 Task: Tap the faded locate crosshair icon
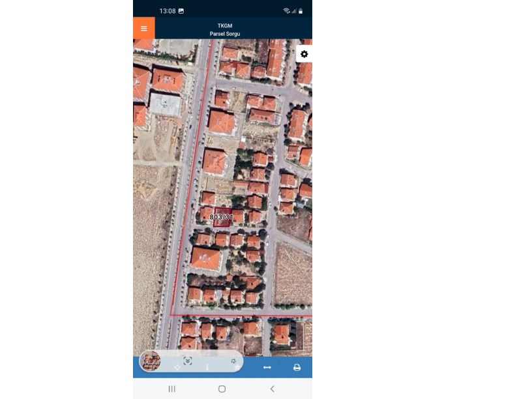177,368
